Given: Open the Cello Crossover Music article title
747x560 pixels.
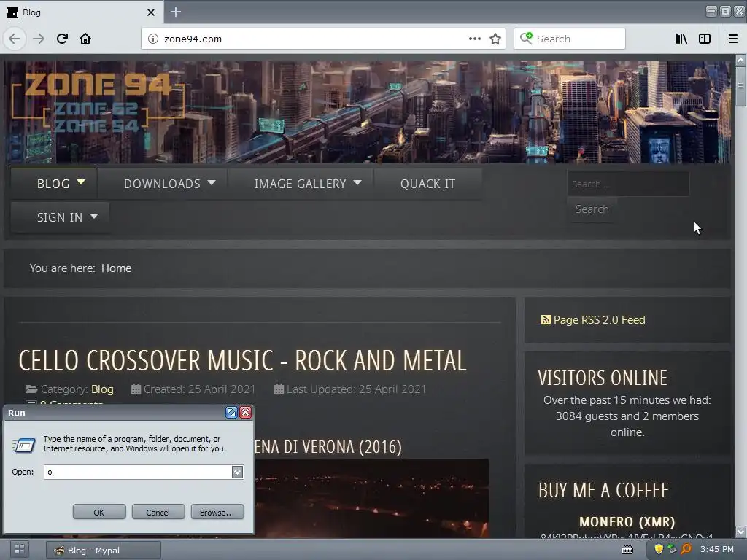Looking at the screenshot, I should click(x=242, y=360).
